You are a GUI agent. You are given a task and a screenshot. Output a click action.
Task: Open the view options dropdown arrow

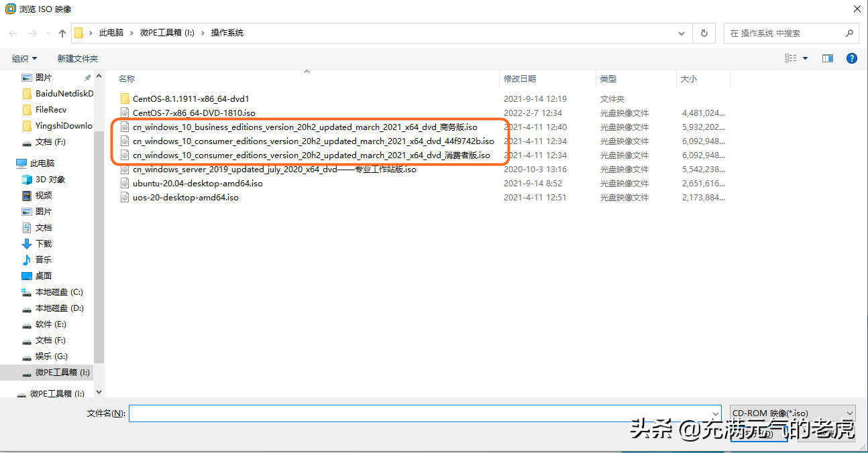[806, 58]
